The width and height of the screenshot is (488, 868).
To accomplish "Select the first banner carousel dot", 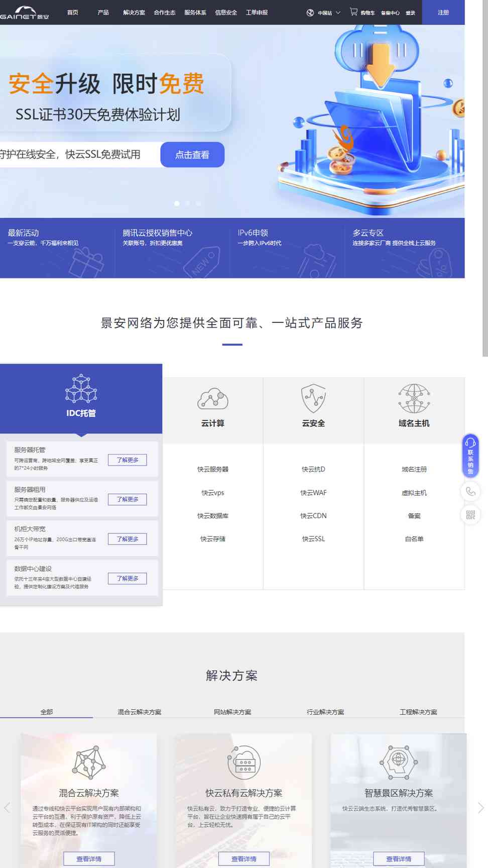I will (x=177, y=203).
